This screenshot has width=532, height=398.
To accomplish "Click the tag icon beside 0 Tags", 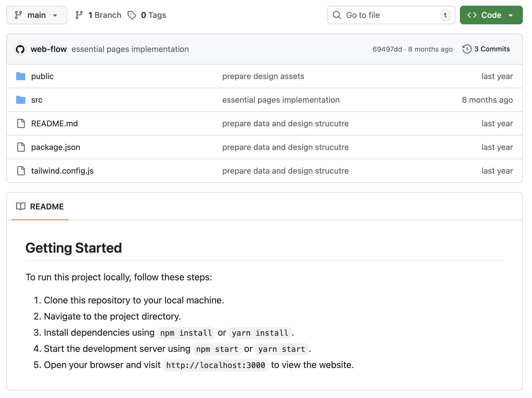I will pyautogui.click(x=132, y=15).
